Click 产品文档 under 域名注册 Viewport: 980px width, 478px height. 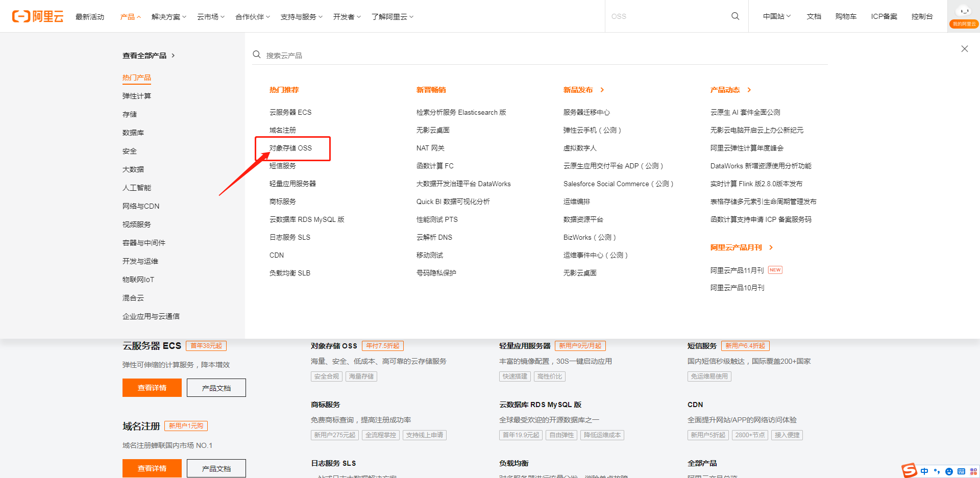(216, 468)
